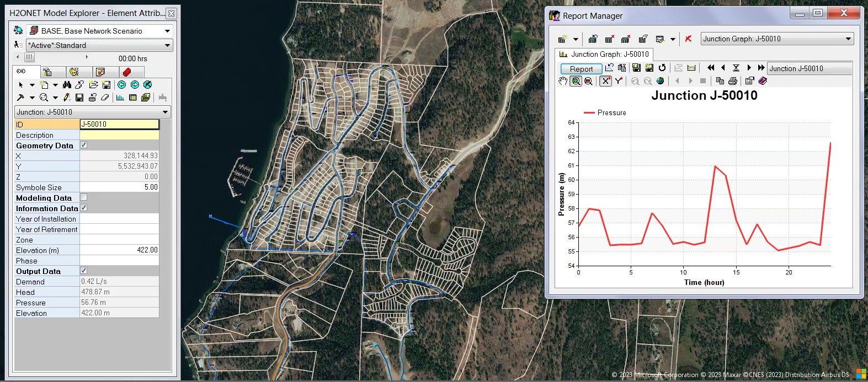Select the color palette tab in Model Explorer

(x=79, y=72)
